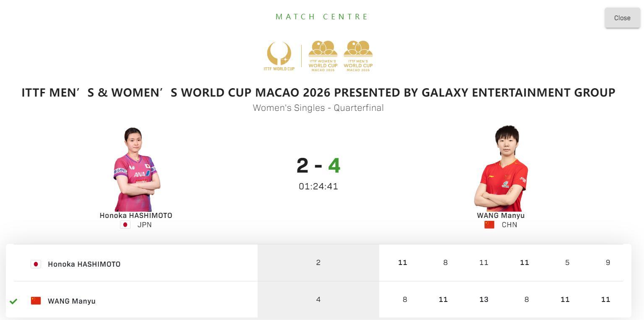Select the Honoka HASHIMOTO row name in the table
This screenshot has height=320, width=644.
84,264
